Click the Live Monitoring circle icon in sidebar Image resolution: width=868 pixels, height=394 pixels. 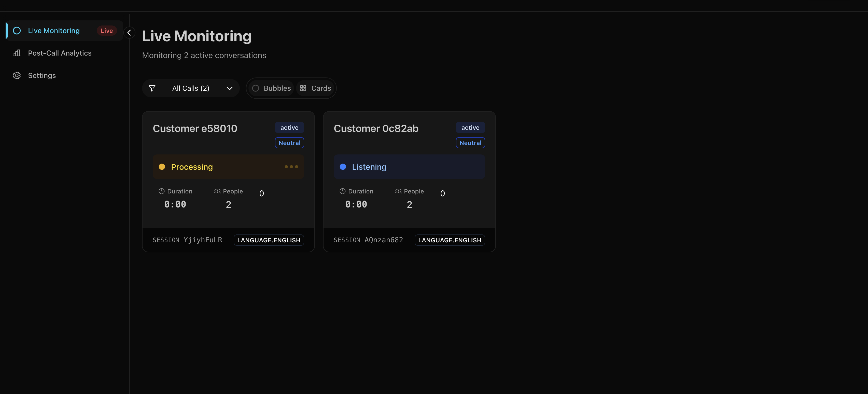click(17, 31)
